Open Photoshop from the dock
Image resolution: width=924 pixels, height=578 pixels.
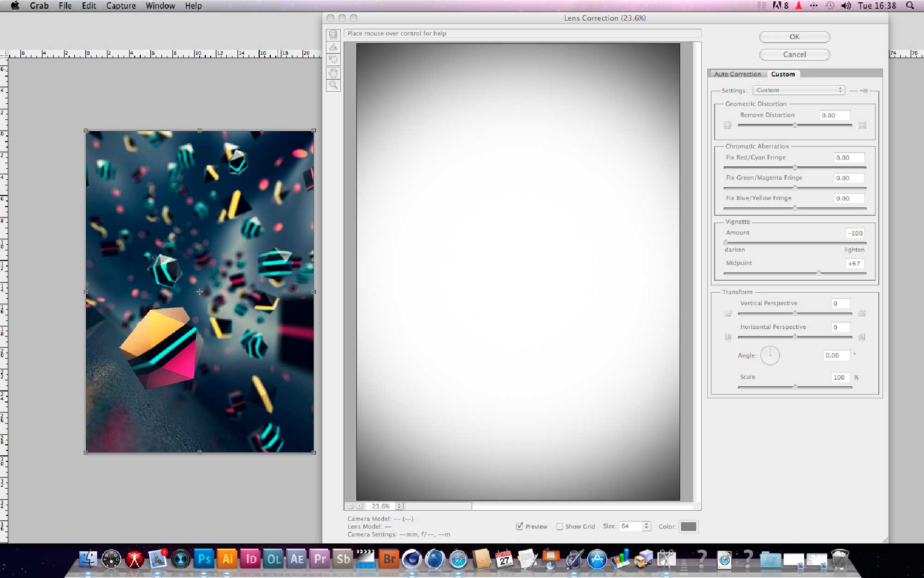click(204, 559)
